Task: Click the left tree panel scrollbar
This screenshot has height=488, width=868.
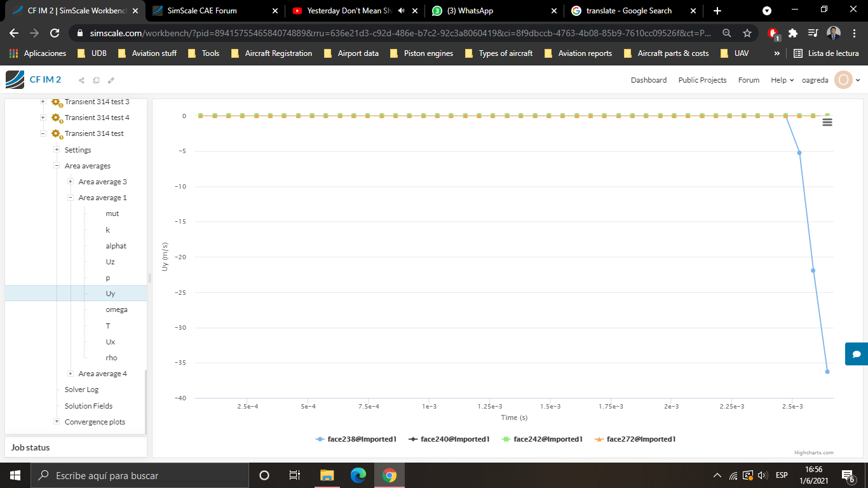Action: click(x=146, y=402)
